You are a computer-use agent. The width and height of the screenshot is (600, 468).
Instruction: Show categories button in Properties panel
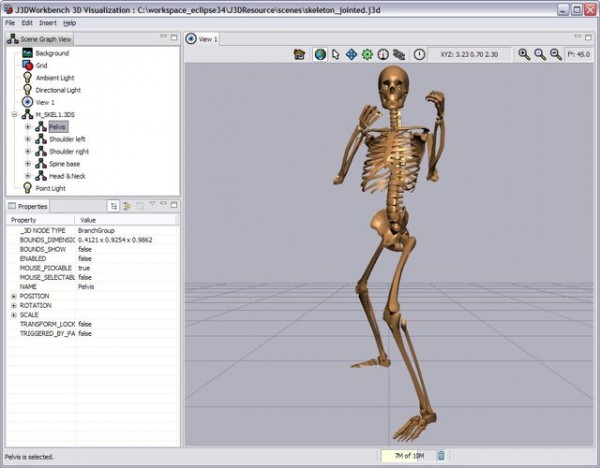coord(115,205)
